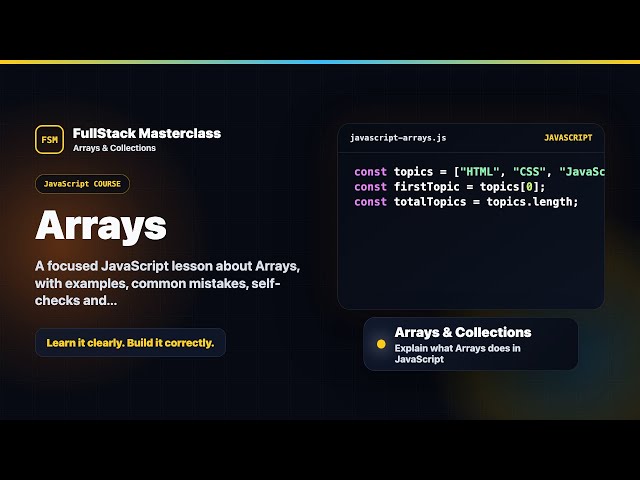Screen dimensions: 640x480
Task: Click the Arrays & Collections subtitle under the logo
Action: pyautogui.click(x=114, y=148)
